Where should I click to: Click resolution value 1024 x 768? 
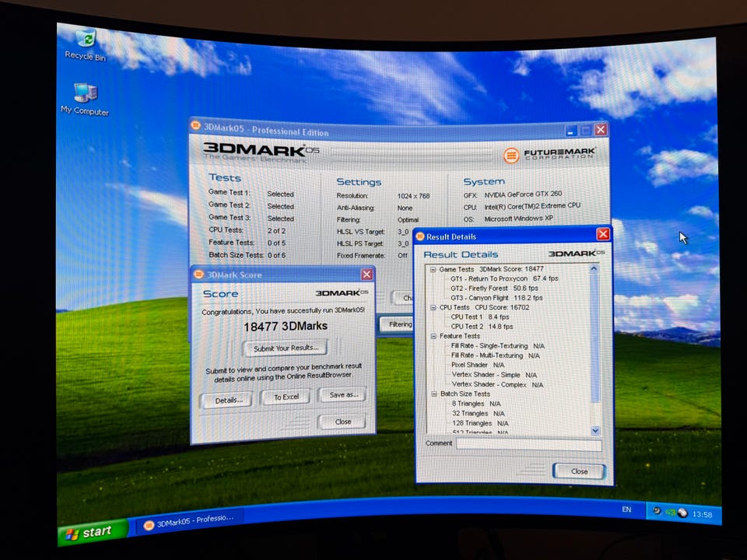point(413,196)
